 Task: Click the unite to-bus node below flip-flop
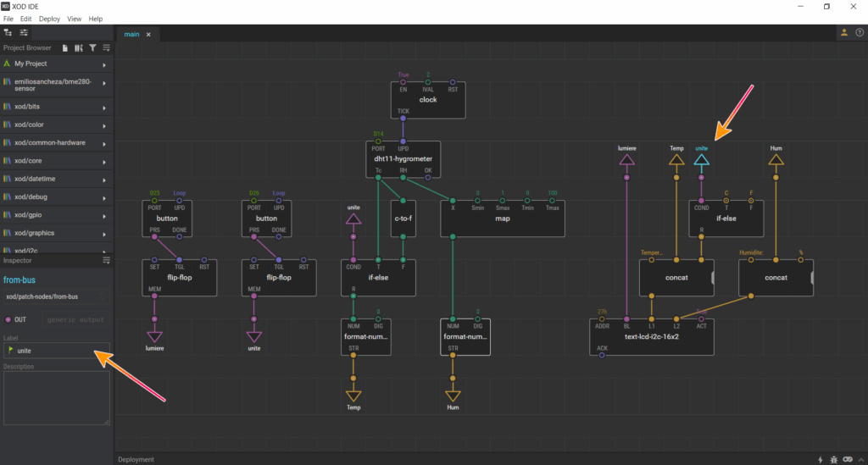254,337
